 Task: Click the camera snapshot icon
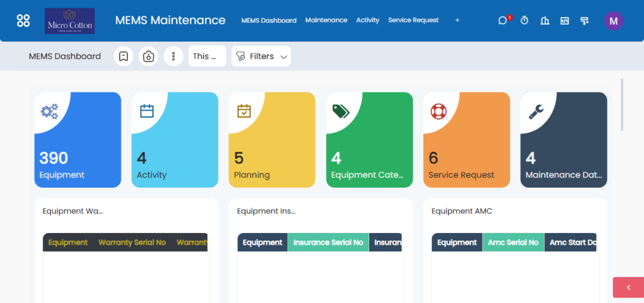(148, 57)
